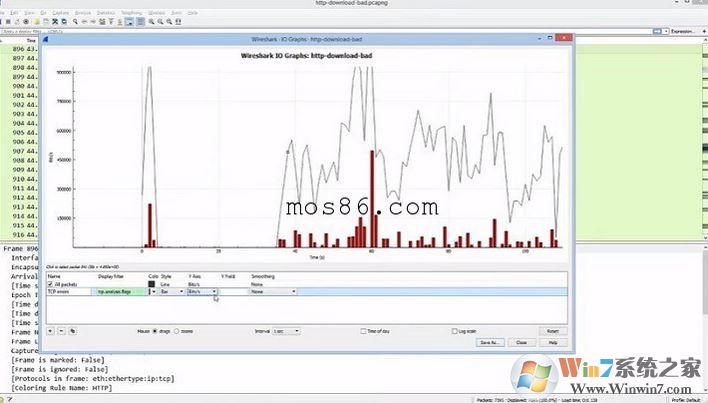Select the mouse drags radio option
Viewport: 708px width, 403px height.
155,331
